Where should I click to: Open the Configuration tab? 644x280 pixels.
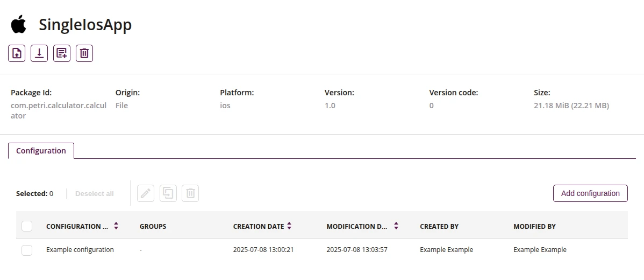coord(41,151)
